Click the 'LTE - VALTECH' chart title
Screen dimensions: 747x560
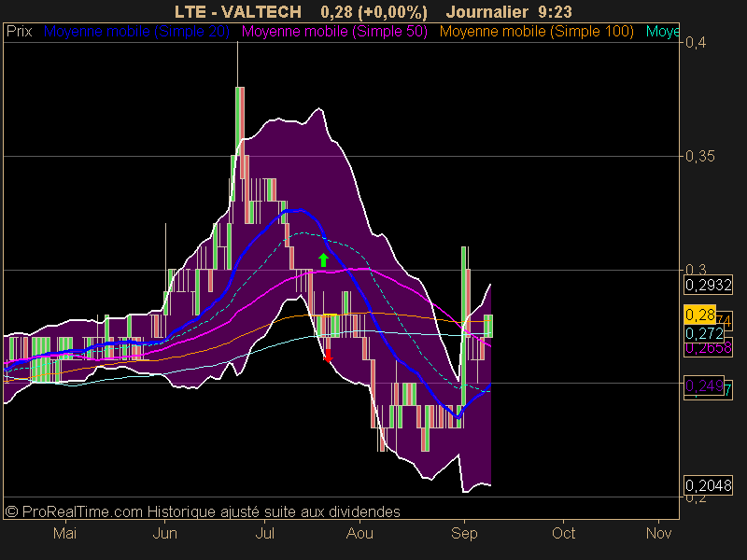(x=238, y=11)
